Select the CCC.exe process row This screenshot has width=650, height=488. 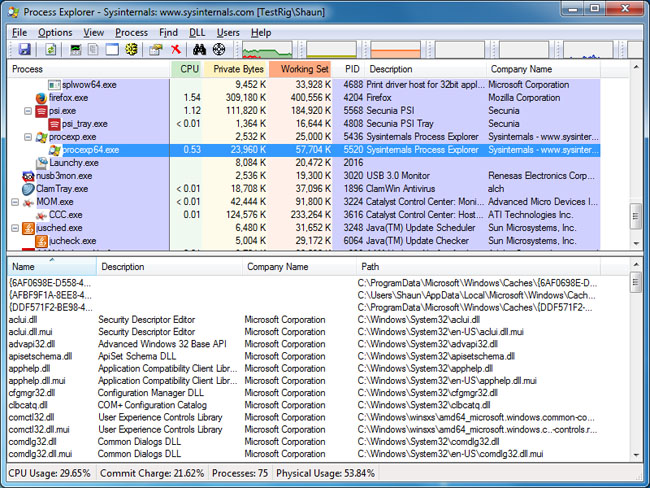click(303, 215)
